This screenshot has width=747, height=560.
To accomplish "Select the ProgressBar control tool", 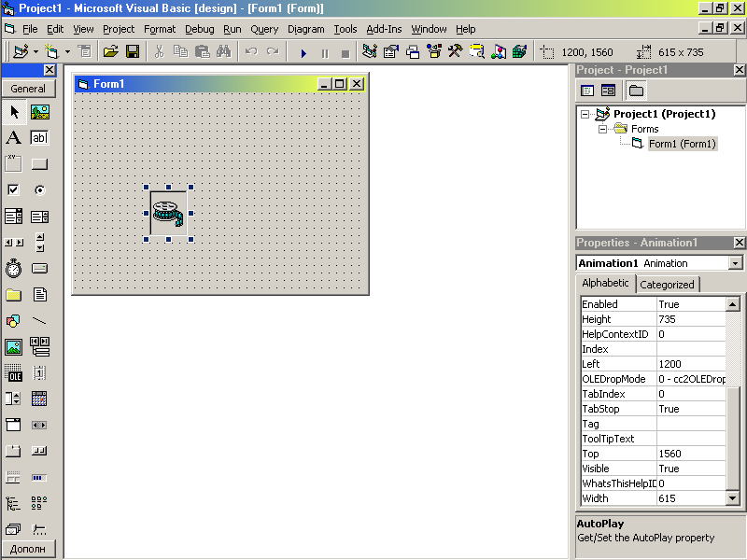I will pyautogui.click(x=40, y=477).
